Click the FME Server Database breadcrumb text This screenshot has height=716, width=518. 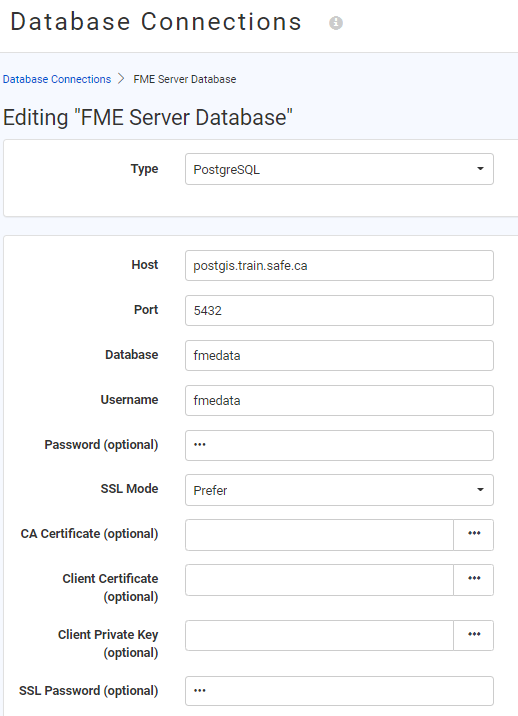[x=185, y=79]
